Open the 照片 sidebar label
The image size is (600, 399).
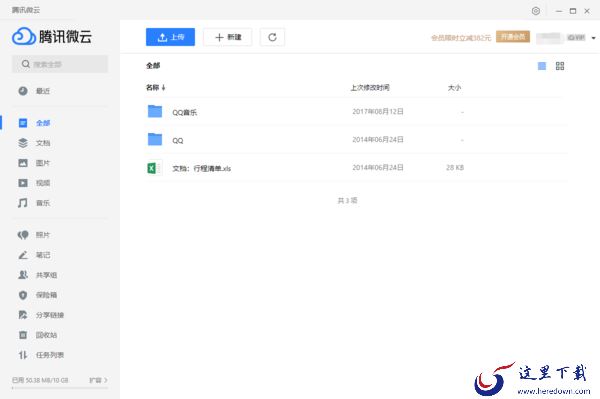tap(43, 235)
